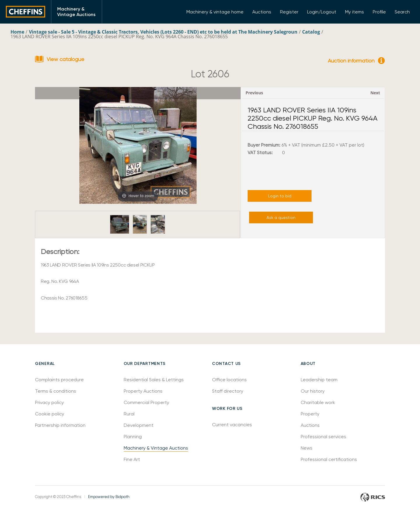Click the Ask a question button
Viewport: 420px width, 510px height.
tap(281, 217)
